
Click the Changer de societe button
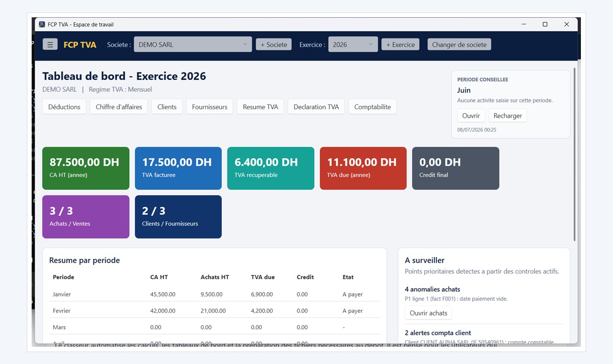pyautogui.click(x=459, y=45)
